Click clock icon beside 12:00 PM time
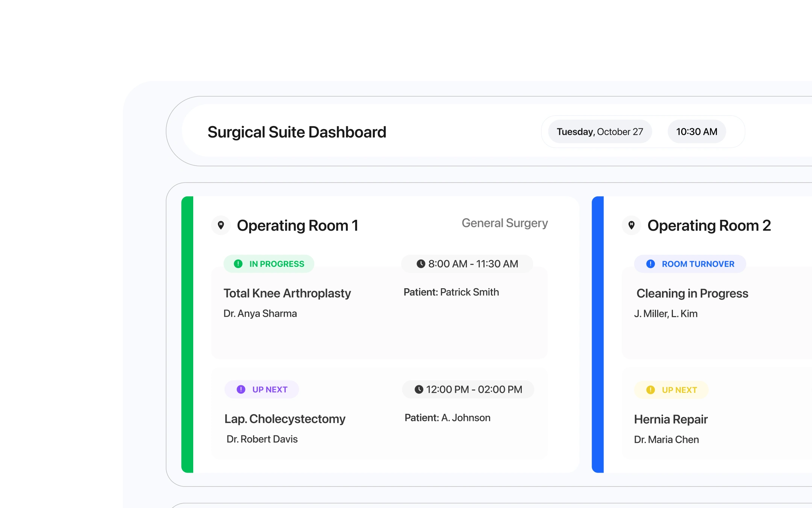The width and height of the screenshot is (812, 508). coord(419,389)
